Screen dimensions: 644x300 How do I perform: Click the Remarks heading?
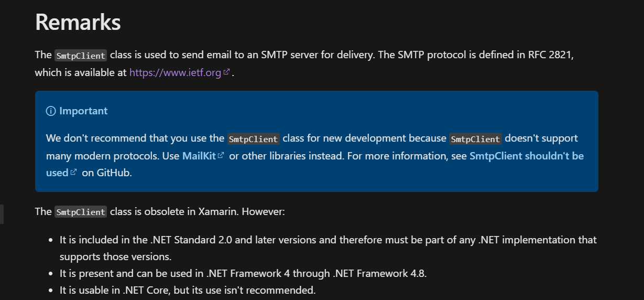point(78,22)
